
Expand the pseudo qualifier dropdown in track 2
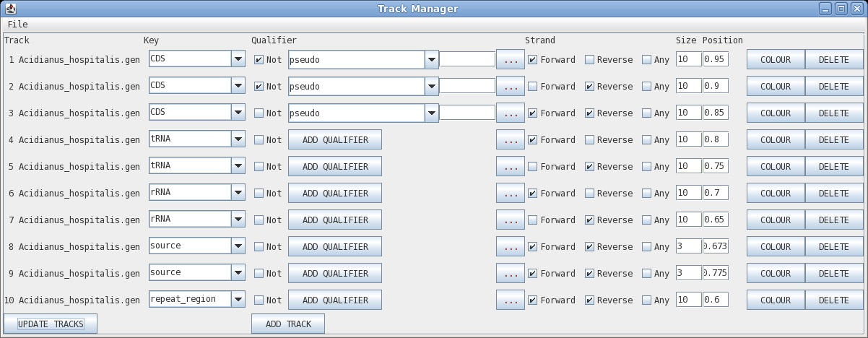coord(431,87)
